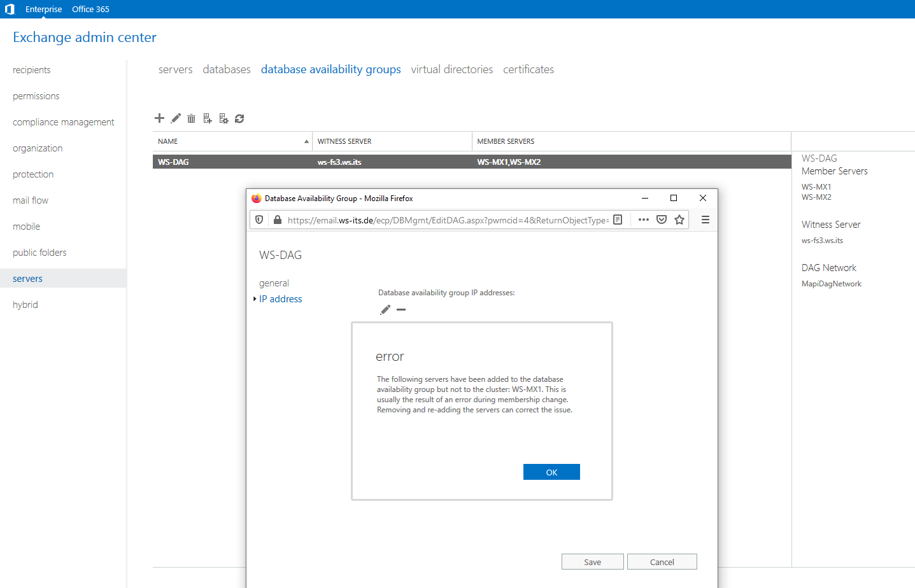Go to permissions section

(x=36, y=96)
